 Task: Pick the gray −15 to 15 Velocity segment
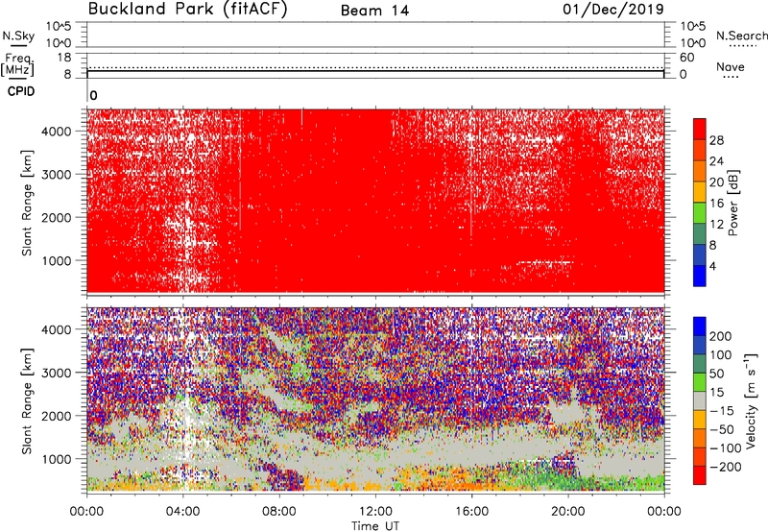coord(700,400)
